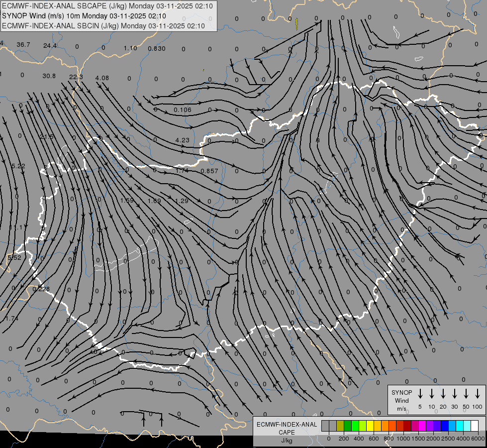Click the 36.7 value on the map
This screenshot has width=487, height=448.
(x=23, y=45)
